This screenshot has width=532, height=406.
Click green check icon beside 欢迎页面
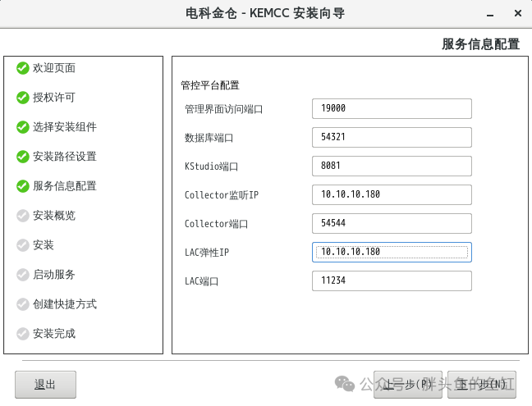click(x=23, y=68)
